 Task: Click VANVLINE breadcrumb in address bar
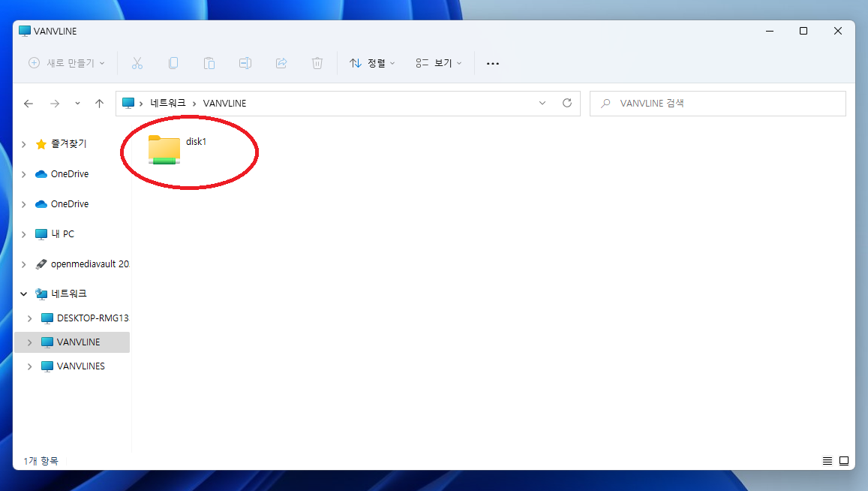225,103
